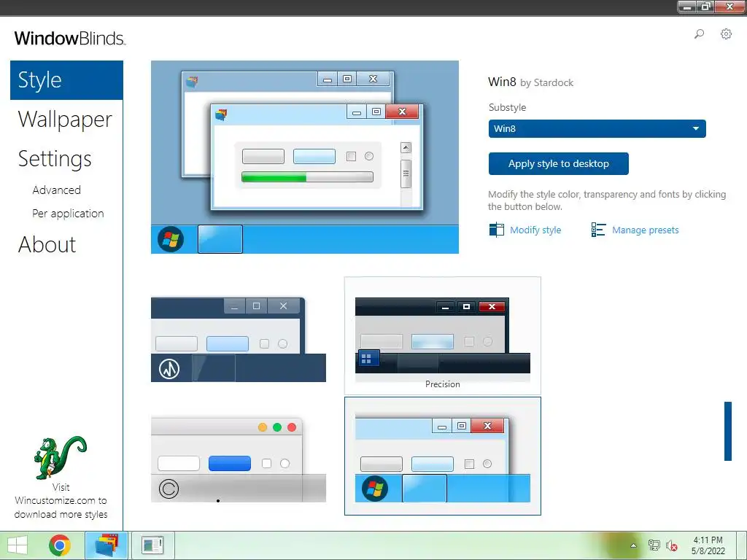Image resolution: width=747 pixels, height=560 pixels.
Task: Click the large Win8 preview image
Action: point(305,157)
